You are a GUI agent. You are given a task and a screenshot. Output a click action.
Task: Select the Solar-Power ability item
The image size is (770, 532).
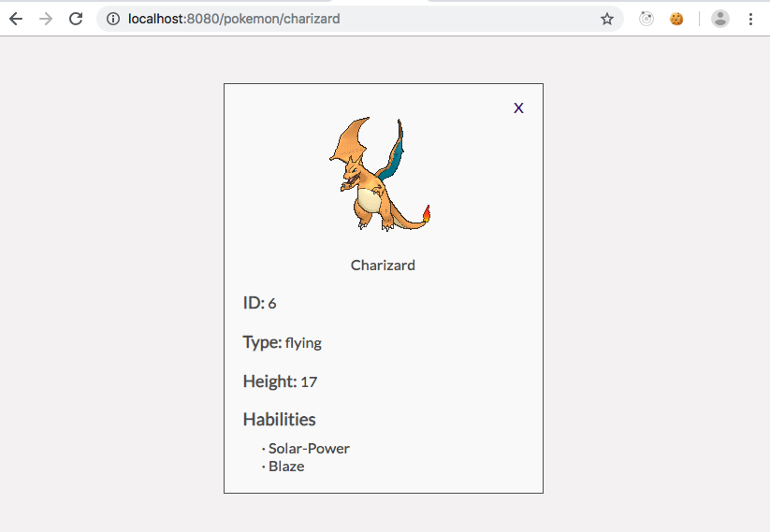coord(309,449)
